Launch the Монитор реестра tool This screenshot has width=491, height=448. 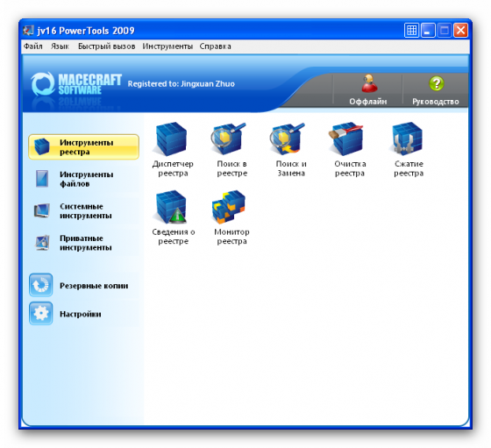[231, 217]
